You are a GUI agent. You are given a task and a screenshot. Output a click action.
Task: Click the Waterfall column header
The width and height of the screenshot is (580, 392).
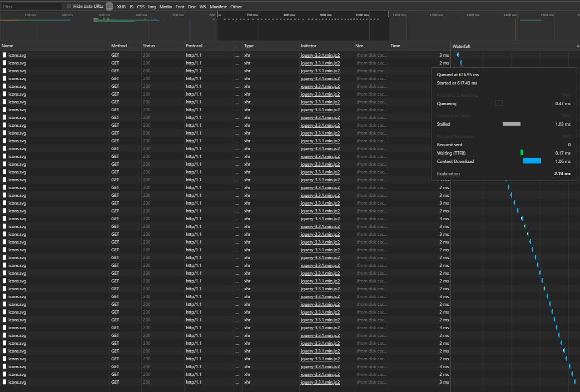pos(515,46)
